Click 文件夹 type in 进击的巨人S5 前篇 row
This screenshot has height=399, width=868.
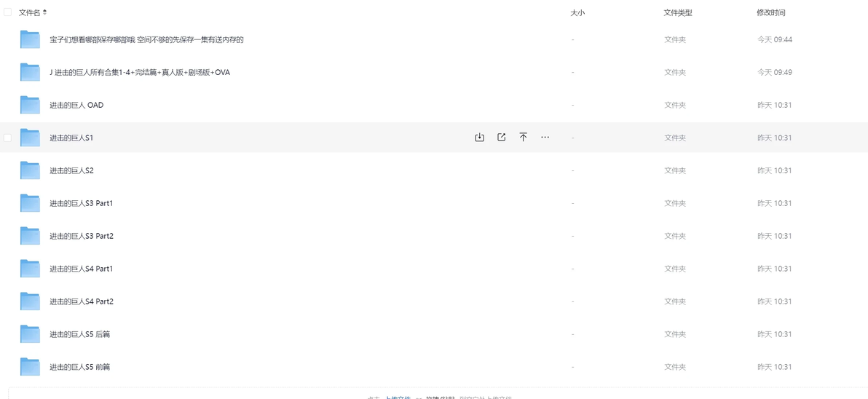[675, 366]
